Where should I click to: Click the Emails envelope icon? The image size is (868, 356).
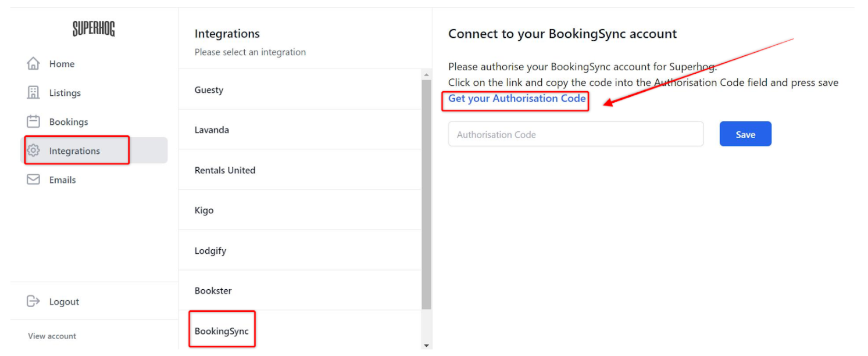(x=34, y=180)
